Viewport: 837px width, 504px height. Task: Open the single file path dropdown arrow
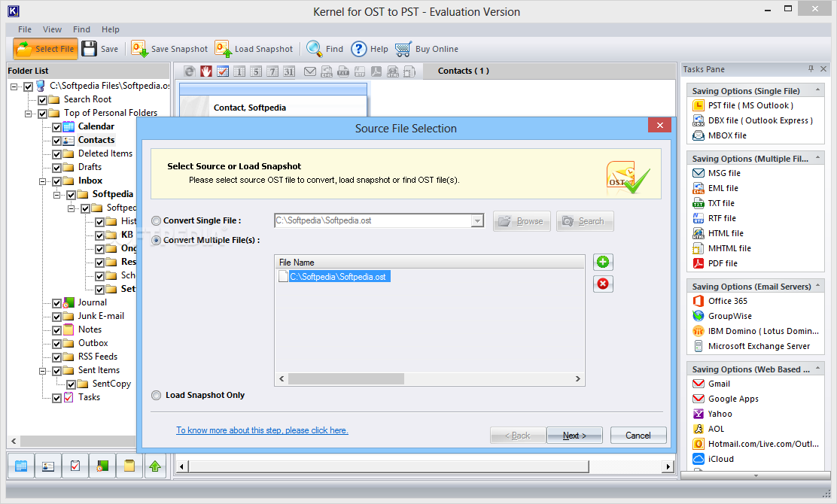pyautogui.click(x=477, y=221)
